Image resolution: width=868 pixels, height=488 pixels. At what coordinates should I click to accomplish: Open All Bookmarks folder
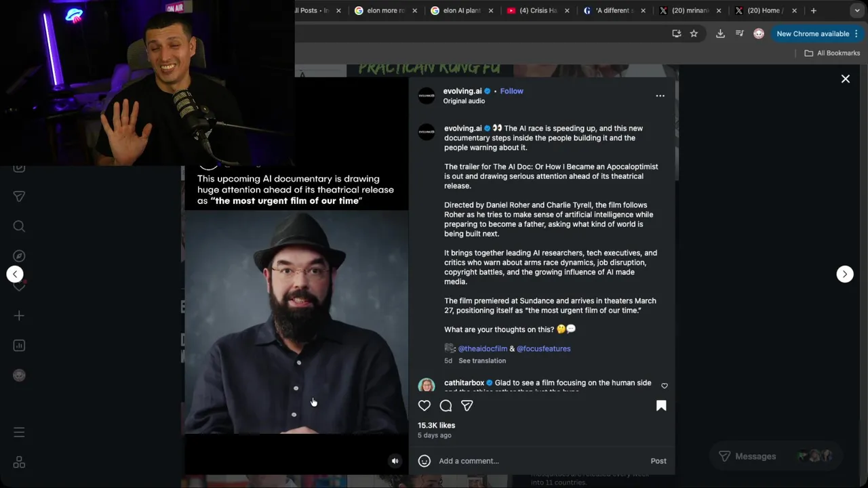click(832, 53)
